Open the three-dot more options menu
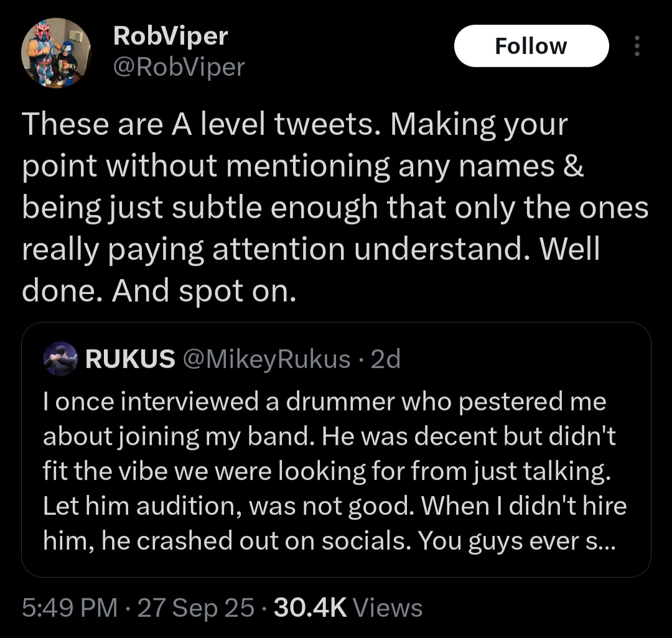The width and height of the screenshot is (672, 638). 636,47
